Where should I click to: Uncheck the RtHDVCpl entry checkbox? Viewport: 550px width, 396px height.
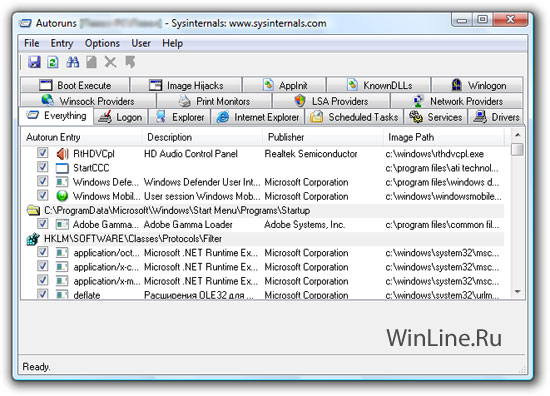click(42, 153)
